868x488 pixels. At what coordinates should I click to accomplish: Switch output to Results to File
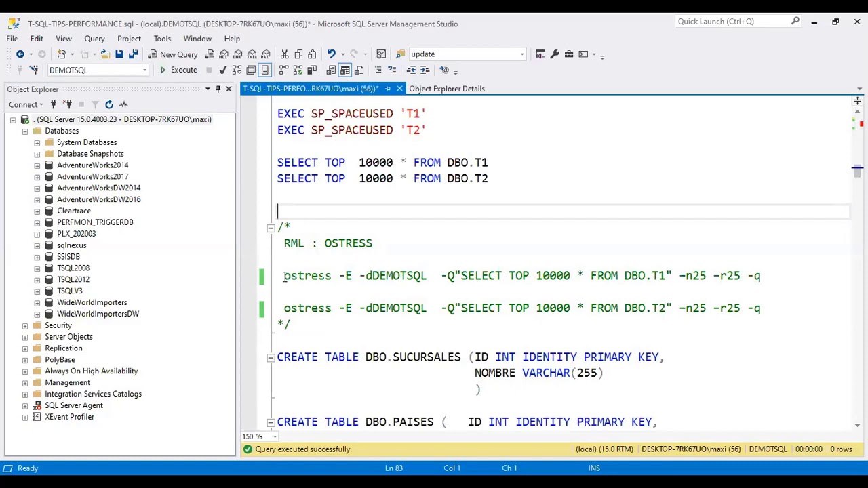359,70
